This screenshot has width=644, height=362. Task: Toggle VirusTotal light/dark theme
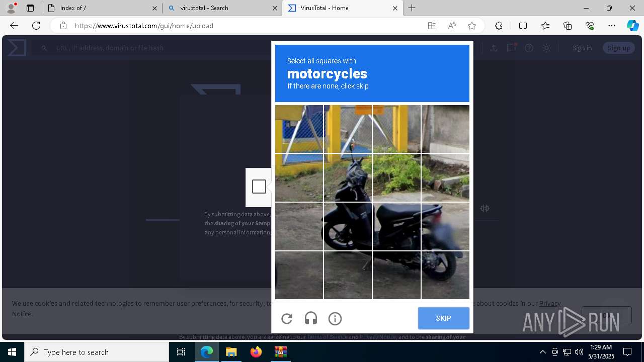(x=546, y=48)
